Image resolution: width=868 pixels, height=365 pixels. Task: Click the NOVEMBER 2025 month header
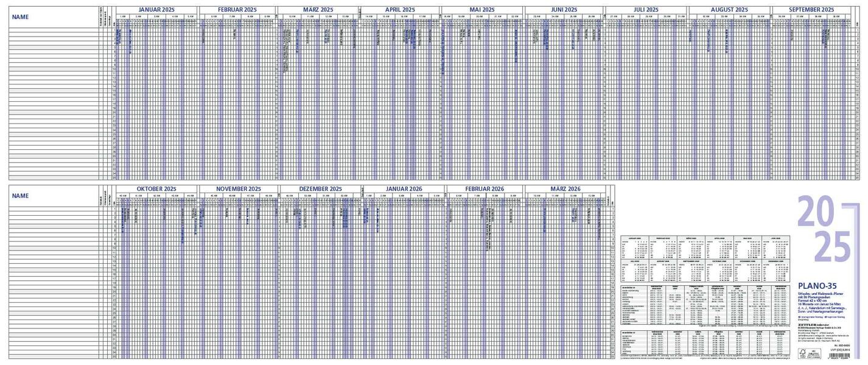tap(238, 189)
